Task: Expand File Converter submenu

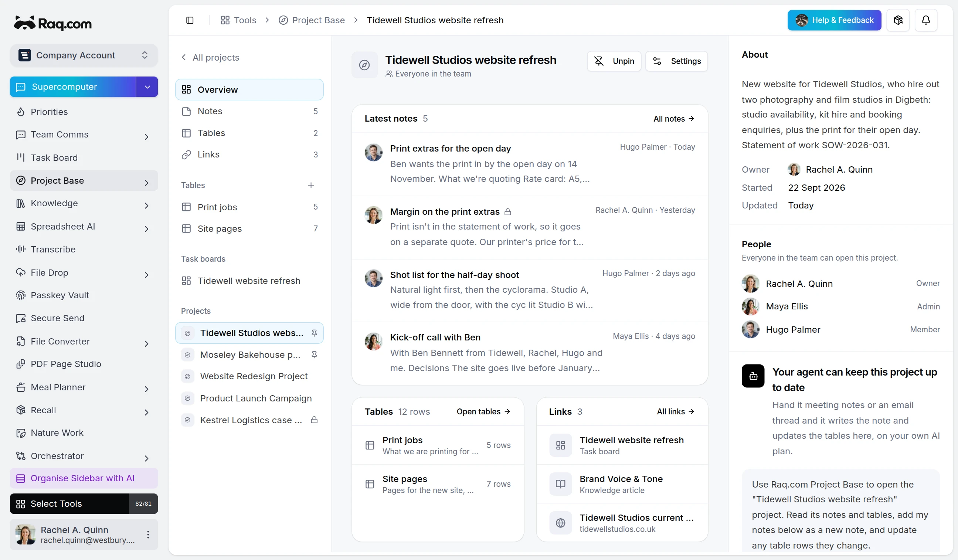Action: point(146,343)
